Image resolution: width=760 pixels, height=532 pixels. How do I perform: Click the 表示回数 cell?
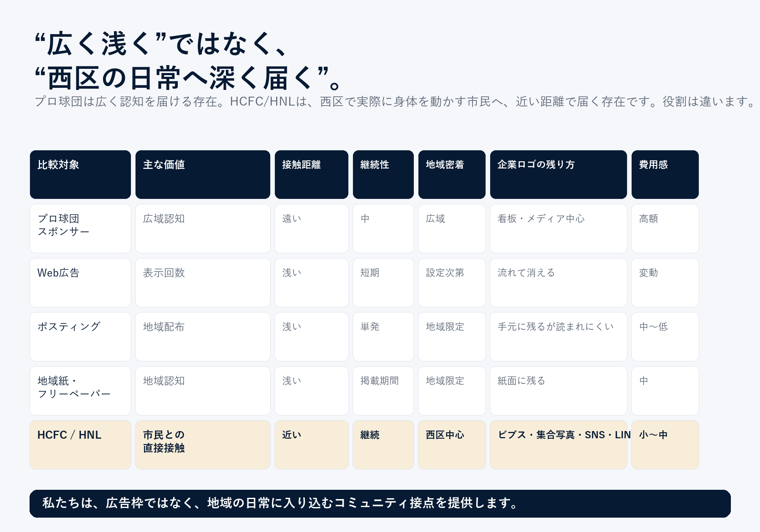(x=203, y=282)
